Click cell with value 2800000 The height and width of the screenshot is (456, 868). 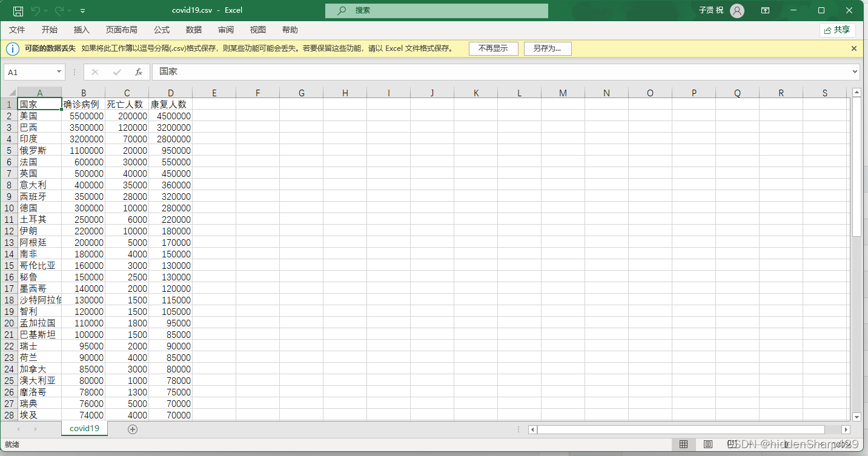coord(171,139)
